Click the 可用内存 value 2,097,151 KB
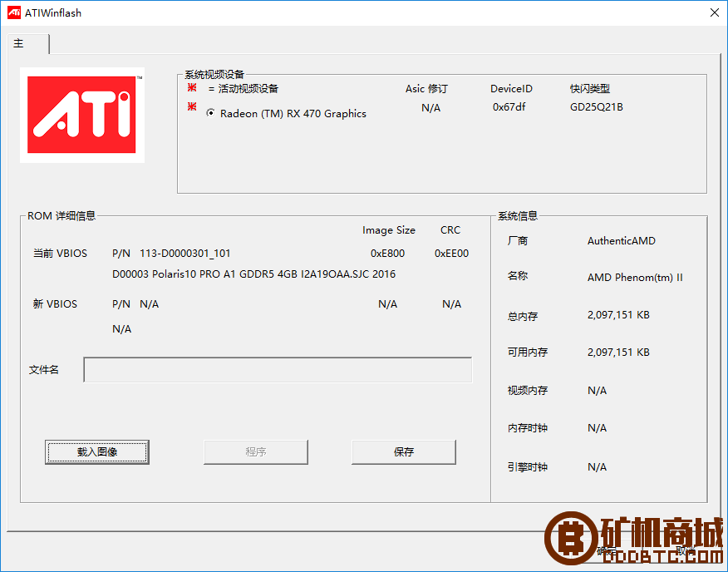 coord(618,353)
